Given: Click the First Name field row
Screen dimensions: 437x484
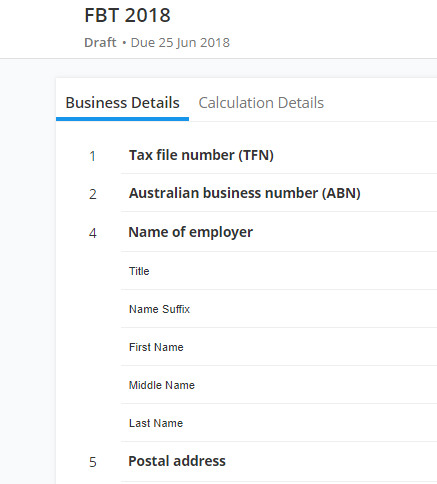Looking at the screenshot, I should pos(279,347).
